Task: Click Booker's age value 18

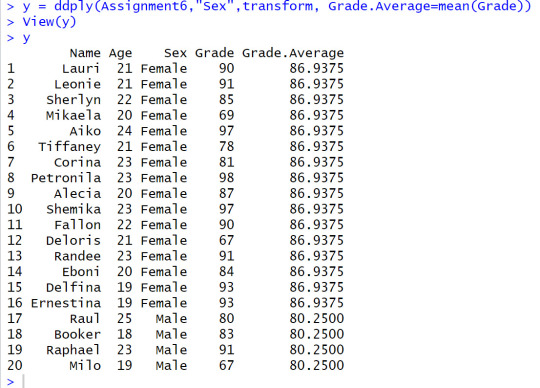Action: (x=124, y=334)
